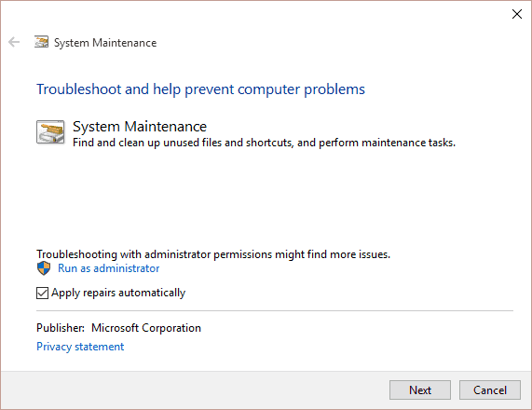Open Run as administrator link
The image size is (532, 410).
click(109, 268)
